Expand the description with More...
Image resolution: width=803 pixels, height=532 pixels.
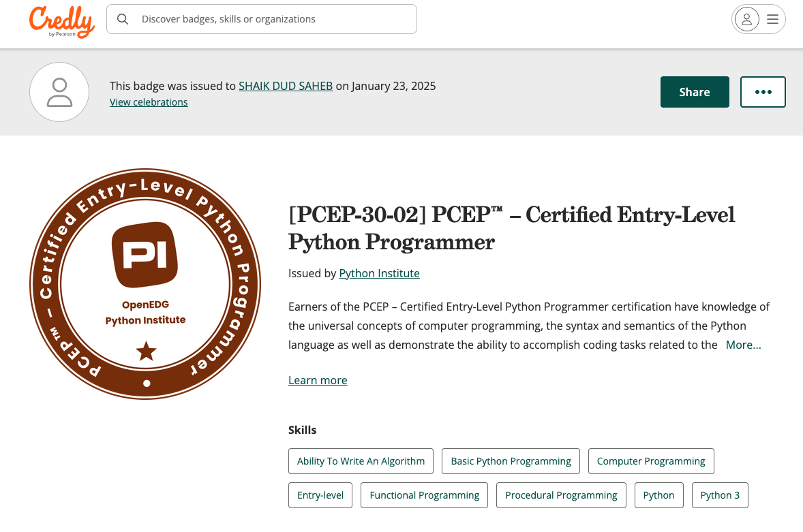pyautogui.click(x=743, y=345)
